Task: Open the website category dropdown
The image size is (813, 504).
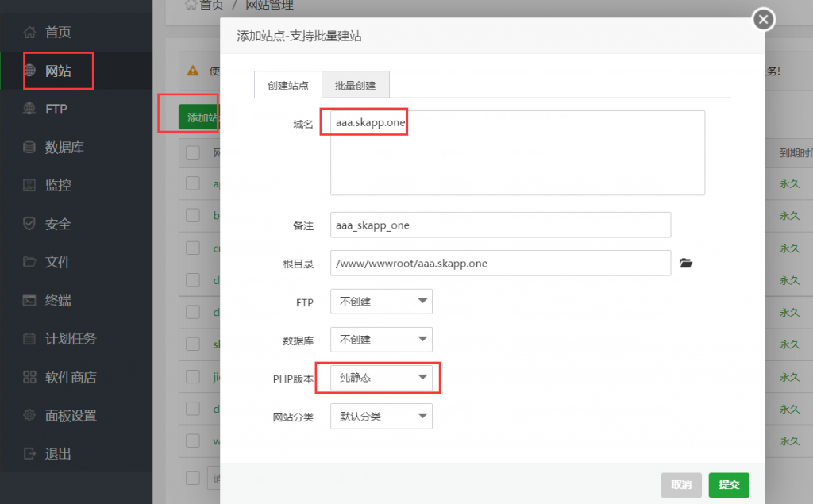Action: pos(381,416)
